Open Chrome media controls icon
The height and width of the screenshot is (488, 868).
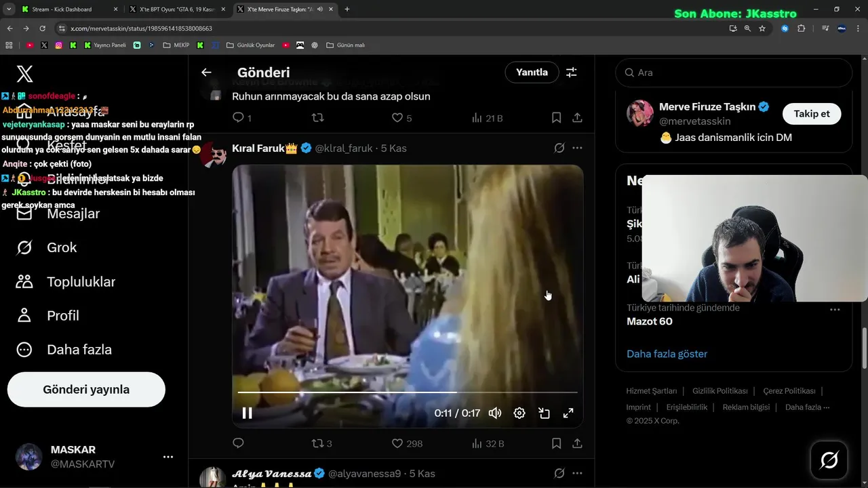click(825, 28)
